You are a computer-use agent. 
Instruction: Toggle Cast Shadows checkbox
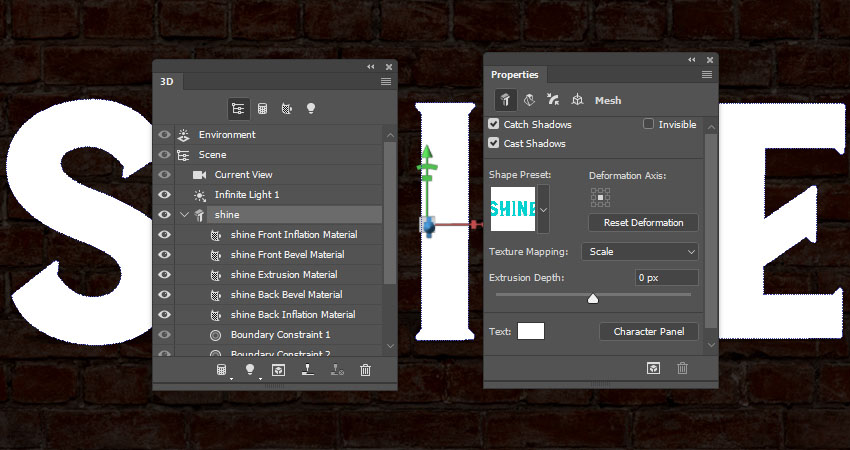point(493,143)
